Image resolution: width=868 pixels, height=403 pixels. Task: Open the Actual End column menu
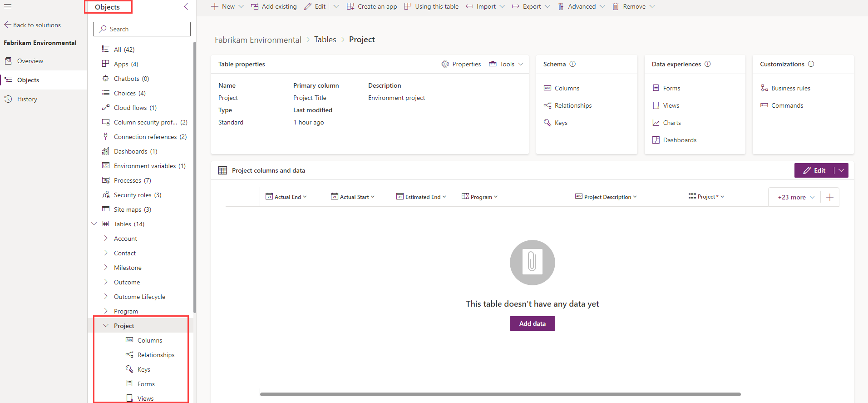click(305, 197)
